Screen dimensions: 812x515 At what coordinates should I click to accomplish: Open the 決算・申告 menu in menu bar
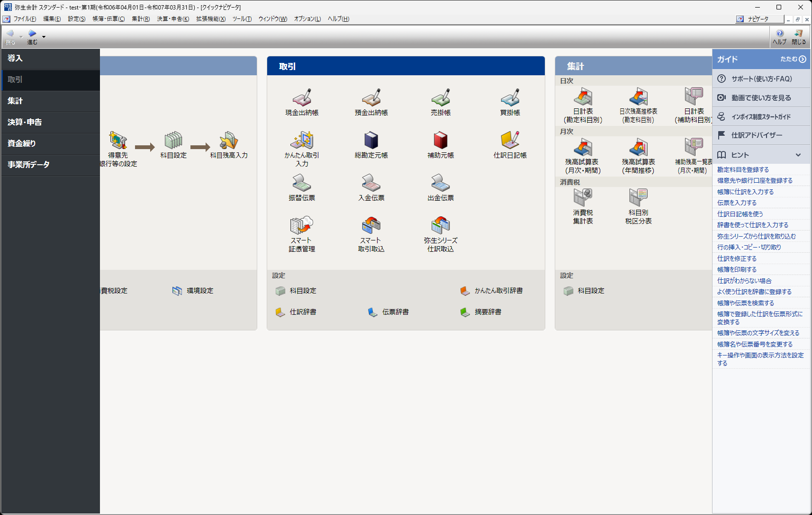173,19
